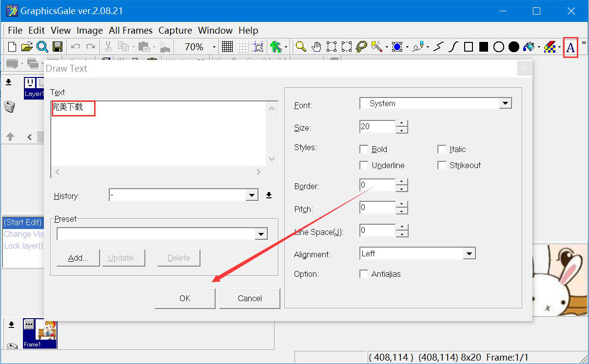Click the snap-to-grid selection icon
This screenshot has height=364, width=589.
(x=258, y=47)
